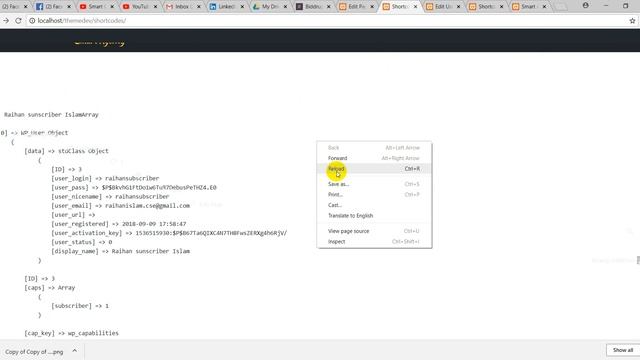Switch to the Facebook tab with the blue f icon

tap(53, 7)
